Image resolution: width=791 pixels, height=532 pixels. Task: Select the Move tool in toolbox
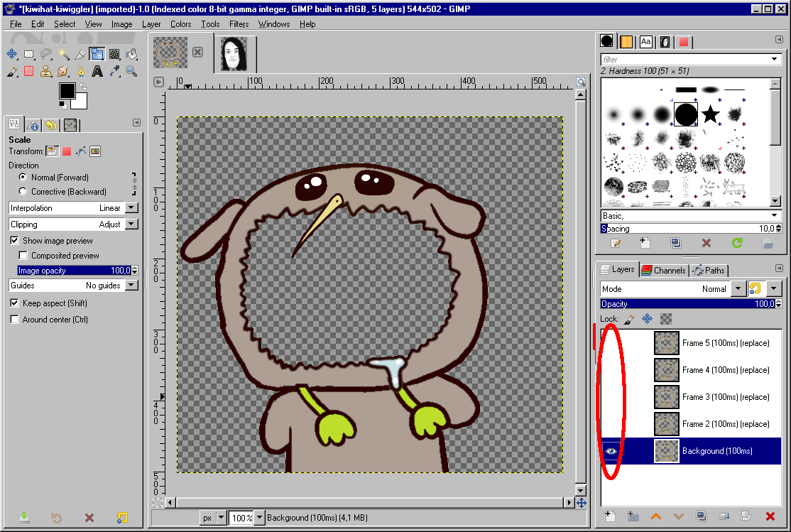[11, 54]
